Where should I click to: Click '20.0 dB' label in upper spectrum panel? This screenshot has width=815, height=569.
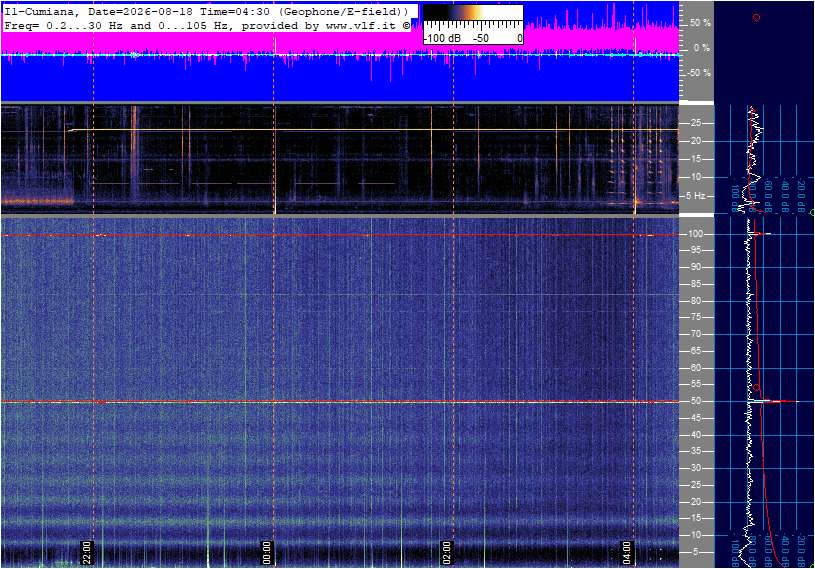(x=801, y=195)
